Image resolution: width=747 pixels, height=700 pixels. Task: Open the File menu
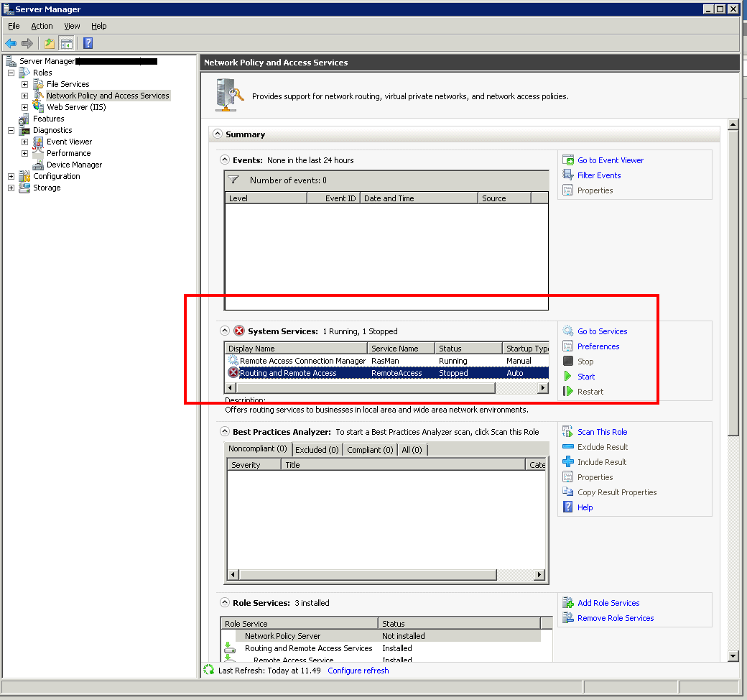[x=14, y=26]
